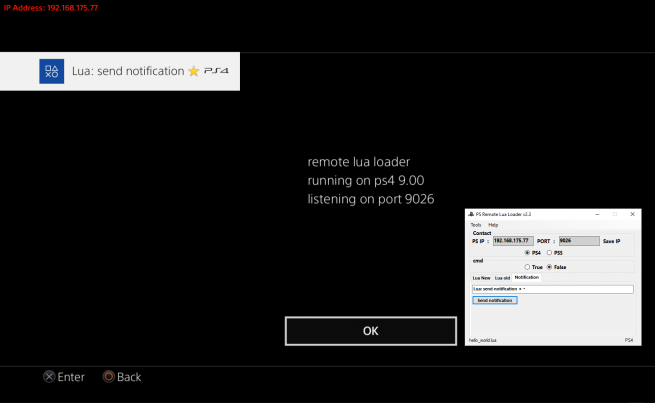Screen dimensions: 655x403
Task: Set cmd option to True
Action: click(x=527, y=267)
